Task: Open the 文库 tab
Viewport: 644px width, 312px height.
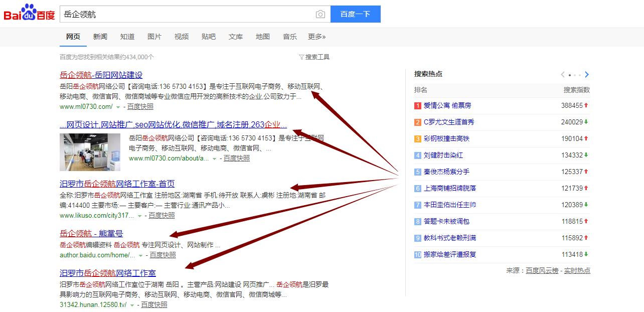Action: (x=236, y=37)
